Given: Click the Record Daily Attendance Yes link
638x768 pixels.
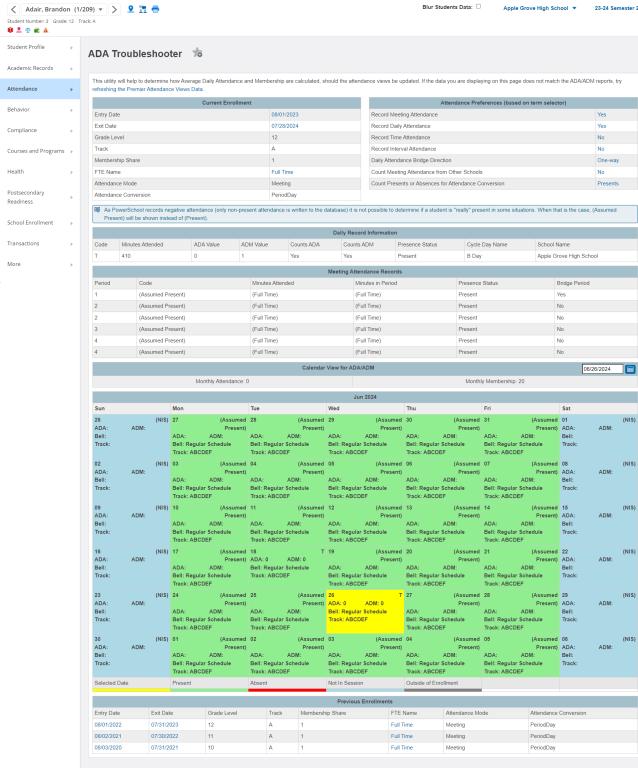Looking at the screenshot, I should [x=601, y=126].
